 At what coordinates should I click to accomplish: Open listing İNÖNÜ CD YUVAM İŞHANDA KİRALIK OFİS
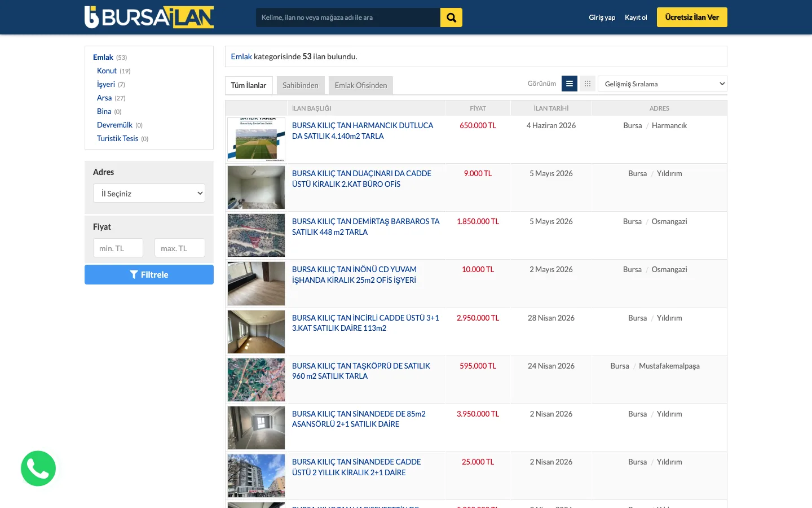(354, 275)
